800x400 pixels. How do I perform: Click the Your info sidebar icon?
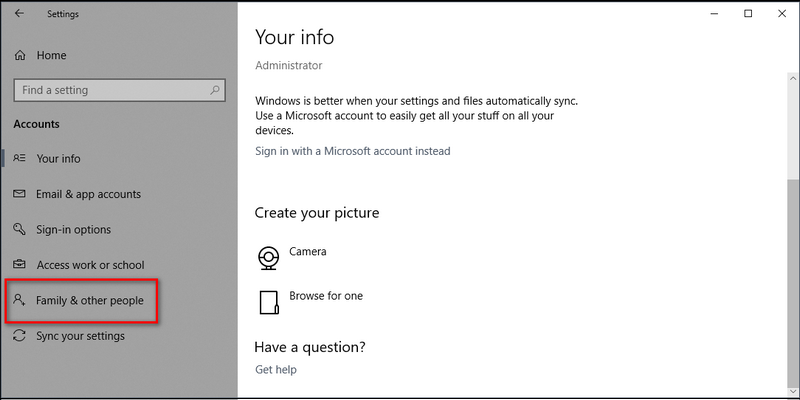click(19, 159)
